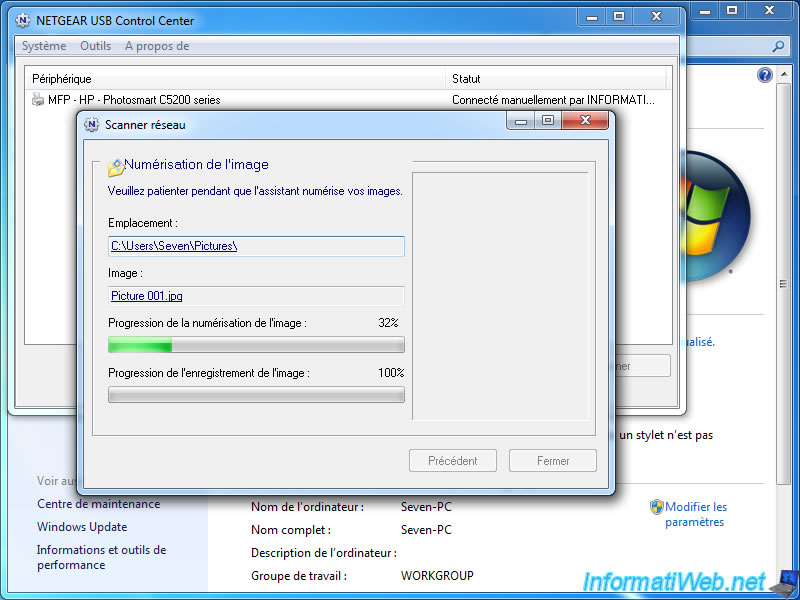Open help via the blue question mark icon
The width and height of the screenshot is (800, 600).
[764, 76]
